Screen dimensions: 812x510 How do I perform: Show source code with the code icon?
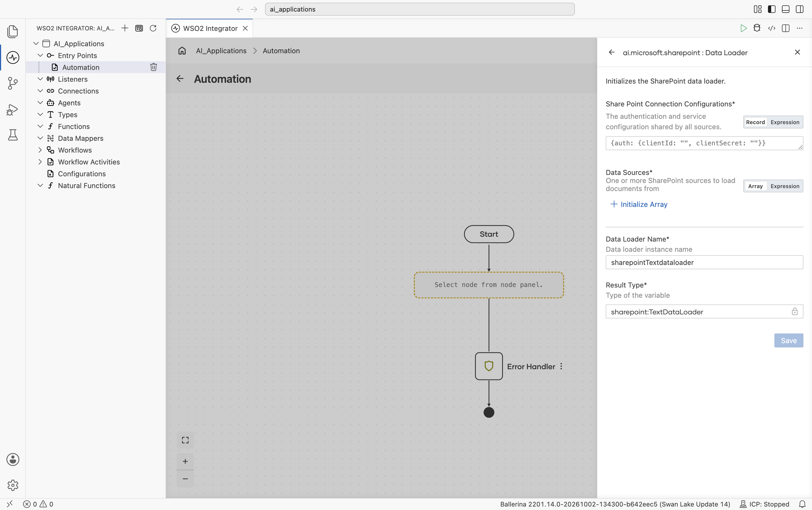771,28
